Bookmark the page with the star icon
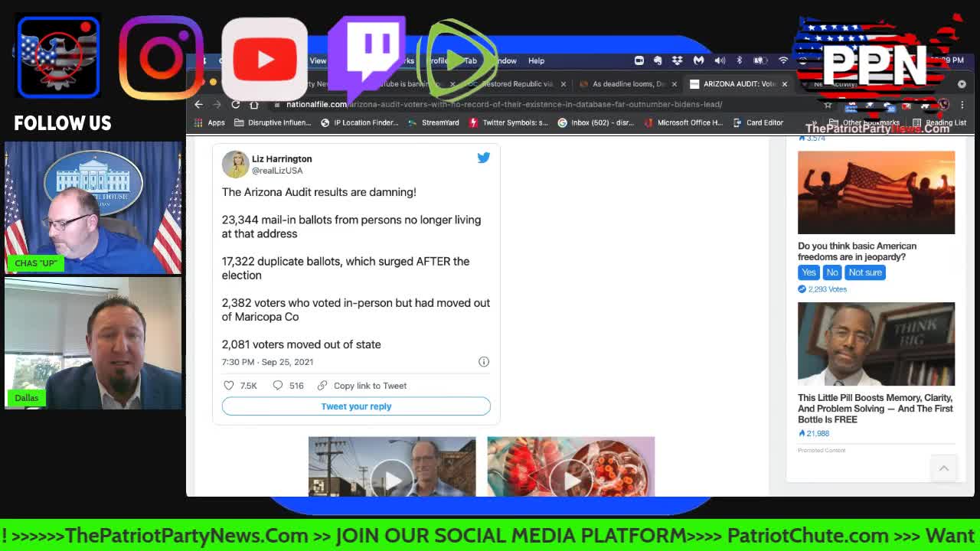Screen dimensions: 980x551 click(x=828, y=105)
